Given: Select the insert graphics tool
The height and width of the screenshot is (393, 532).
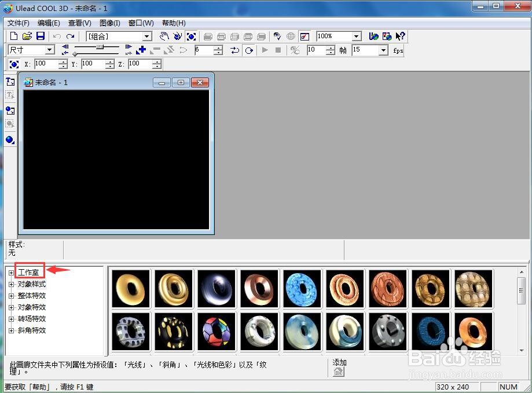Looking at the screenshot, I should [x=10, y=111].
